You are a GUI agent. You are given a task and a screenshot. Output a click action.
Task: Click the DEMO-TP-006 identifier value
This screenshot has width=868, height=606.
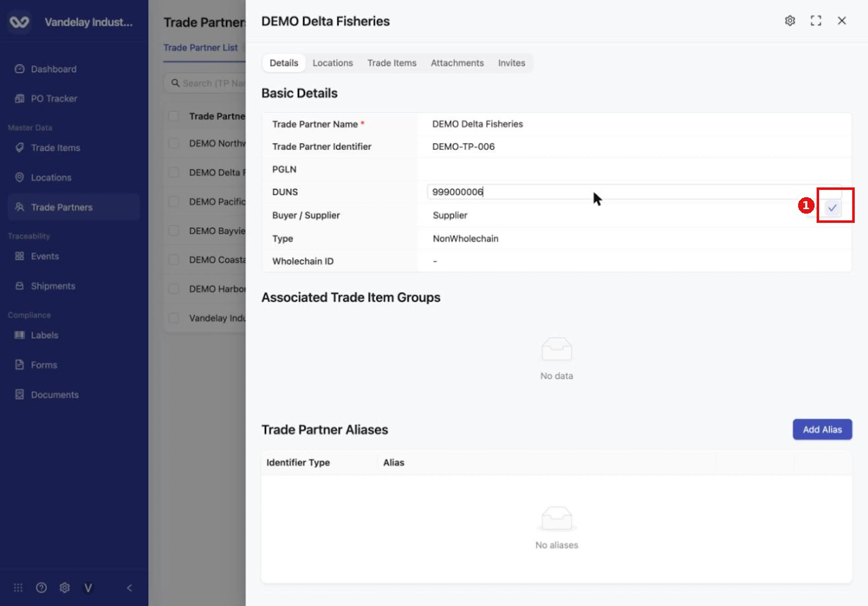click(463, 147)
